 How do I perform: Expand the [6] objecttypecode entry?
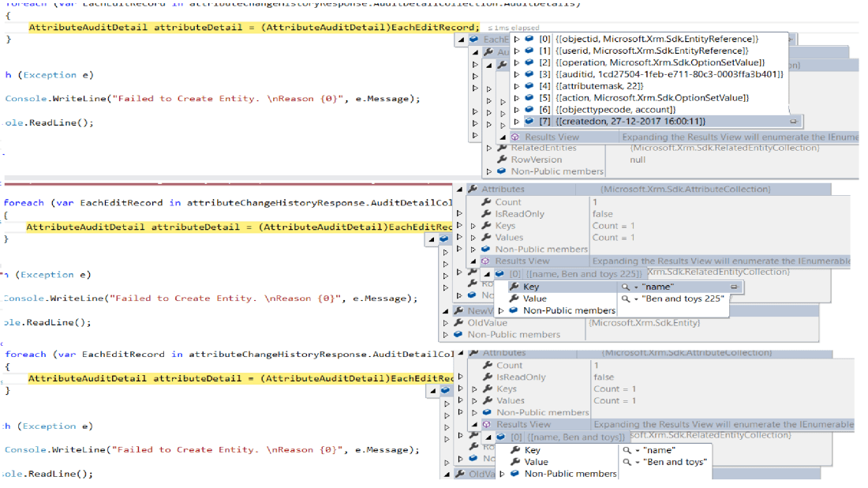[x=517, y=110]
